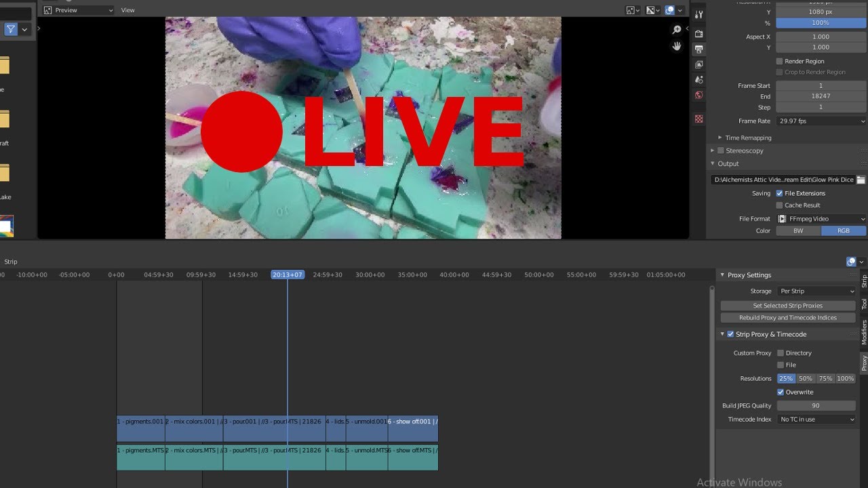This screenshot has width=868, height=488.
Task: Open the World properties globe icon
Action: point(699,95)
